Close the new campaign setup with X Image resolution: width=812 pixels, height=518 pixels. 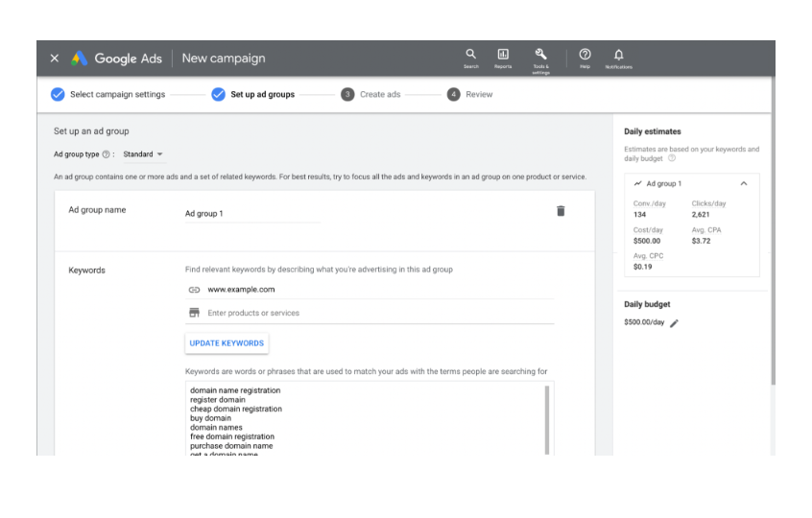click(x=55, y=59)
